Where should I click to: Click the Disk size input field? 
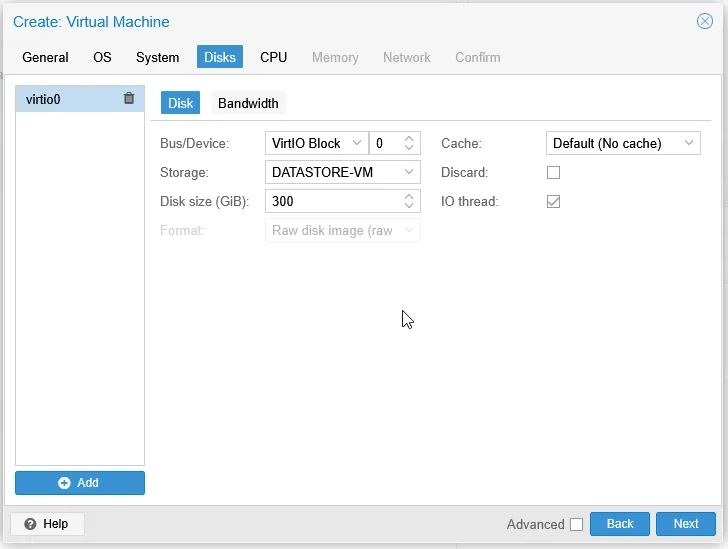point(334,201)
